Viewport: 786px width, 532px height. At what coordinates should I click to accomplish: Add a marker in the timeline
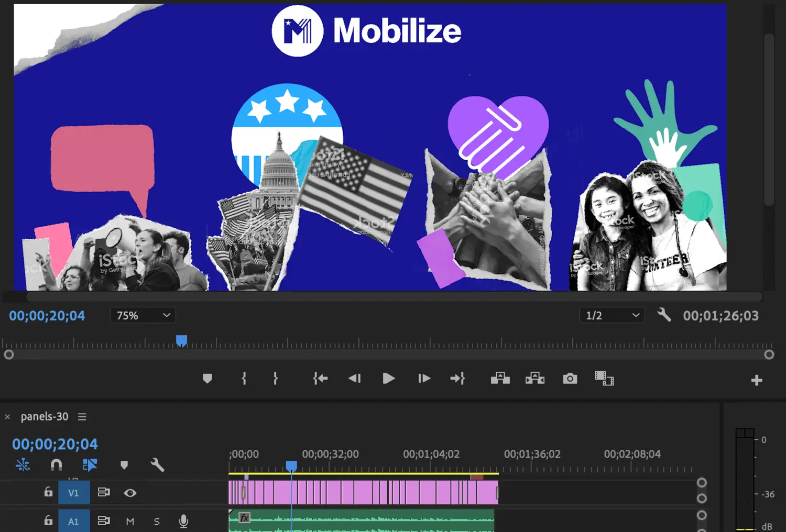point(124,465)
